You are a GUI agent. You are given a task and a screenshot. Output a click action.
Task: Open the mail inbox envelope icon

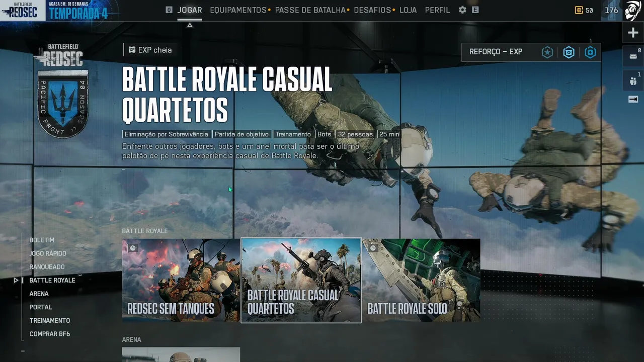click(x=633, y=56)
